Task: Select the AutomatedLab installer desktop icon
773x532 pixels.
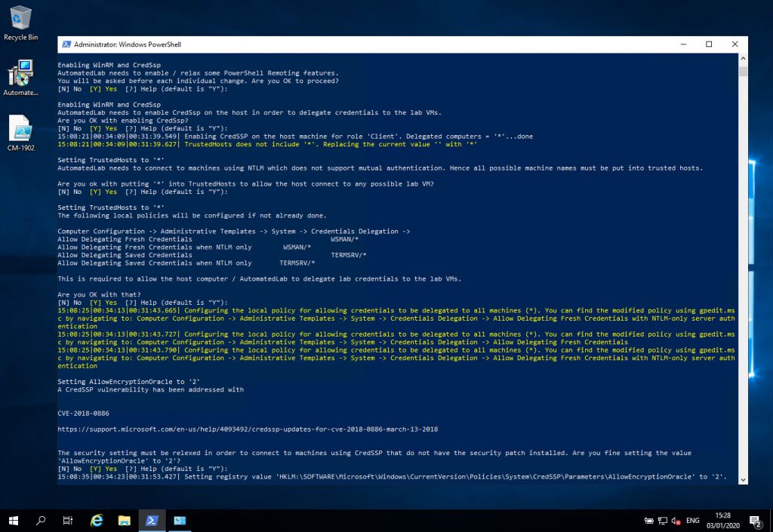Action: [x=20, y=78]
